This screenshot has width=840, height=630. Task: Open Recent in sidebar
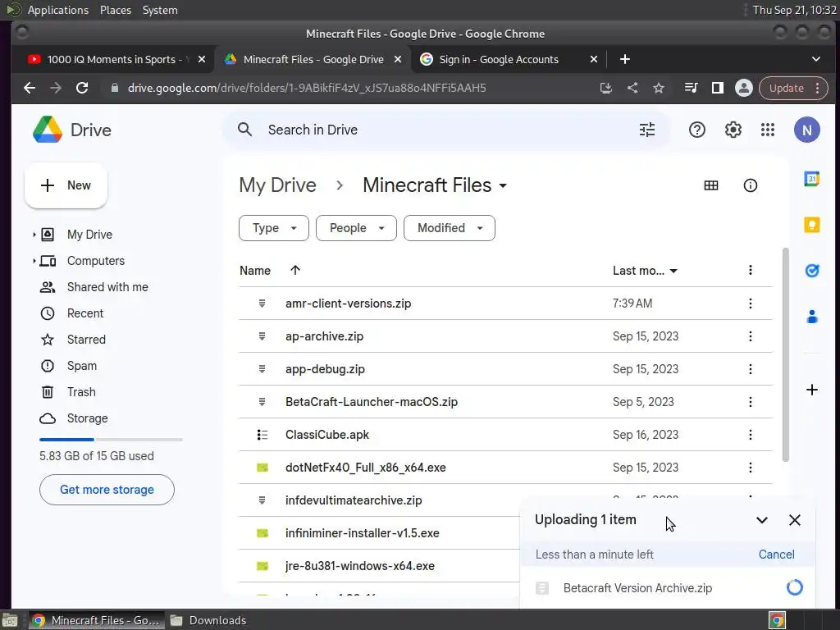point(85,313)
